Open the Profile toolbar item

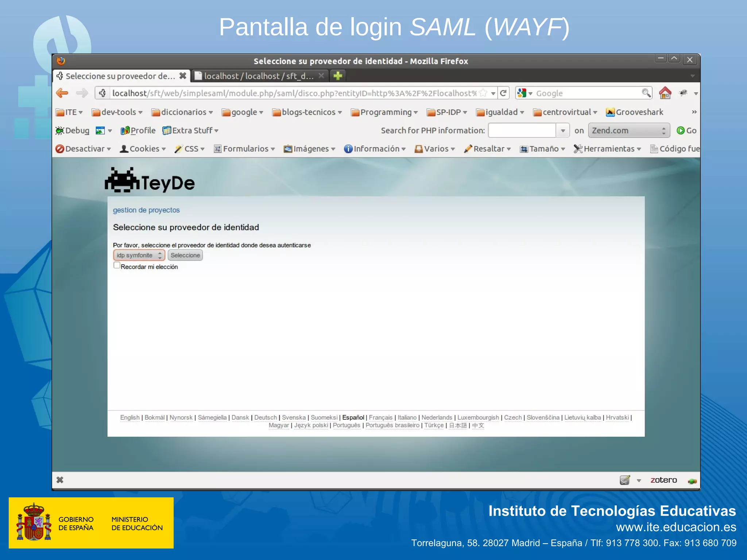tap(138, 131)
